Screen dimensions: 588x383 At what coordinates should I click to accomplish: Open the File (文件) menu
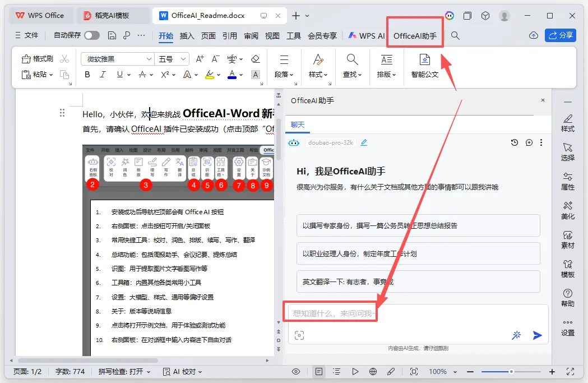pyautogui.click(x=27, y=35)
